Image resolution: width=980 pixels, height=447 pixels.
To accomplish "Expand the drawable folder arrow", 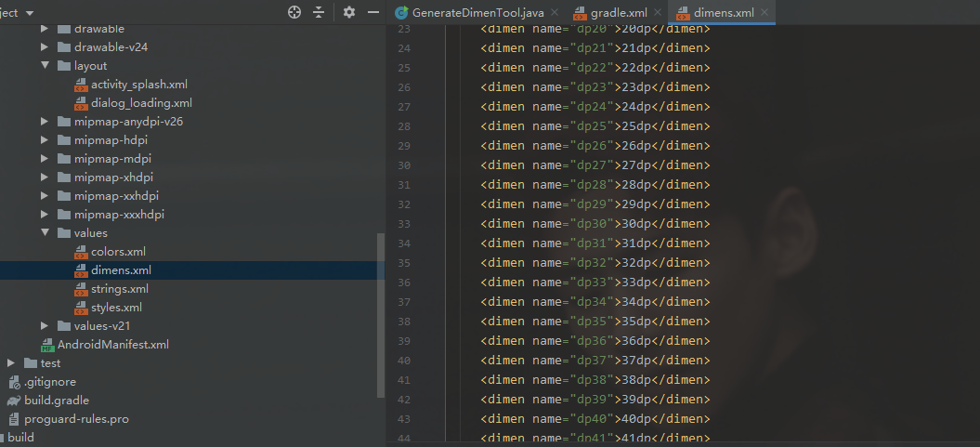I will click(45, 29).
